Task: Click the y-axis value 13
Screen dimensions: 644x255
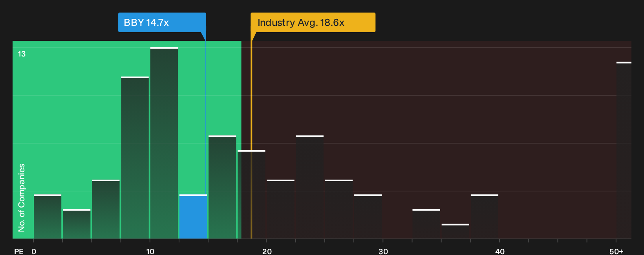Action: point(22,54)
